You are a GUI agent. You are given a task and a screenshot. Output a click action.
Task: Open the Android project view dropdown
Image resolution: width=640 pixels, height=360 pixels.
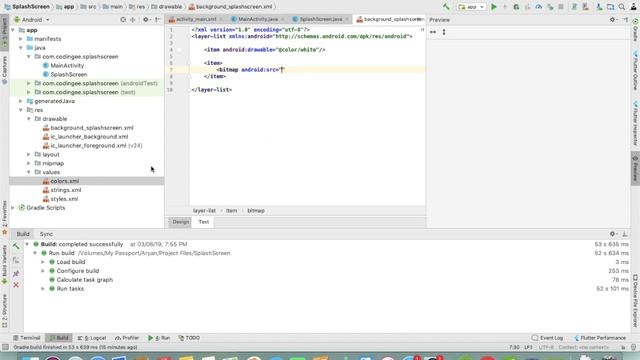tap(32, 20)
